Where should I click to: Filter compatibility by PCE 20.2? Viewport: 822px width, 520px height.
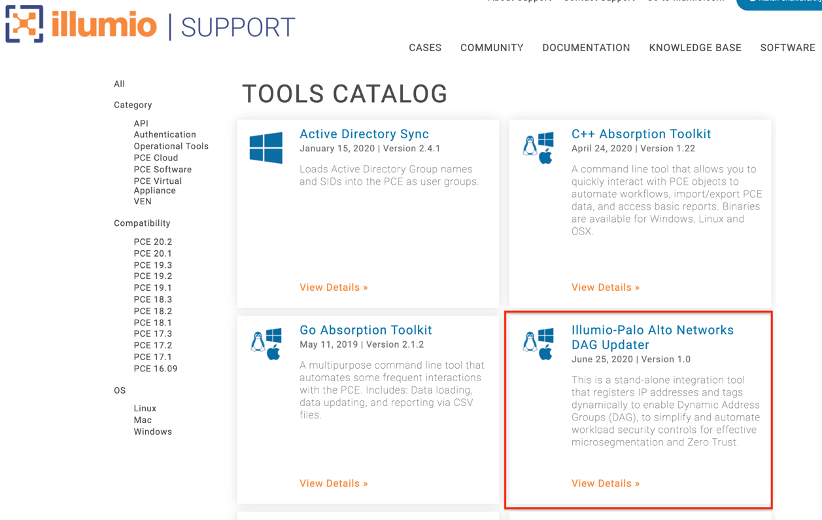(153, 242)
